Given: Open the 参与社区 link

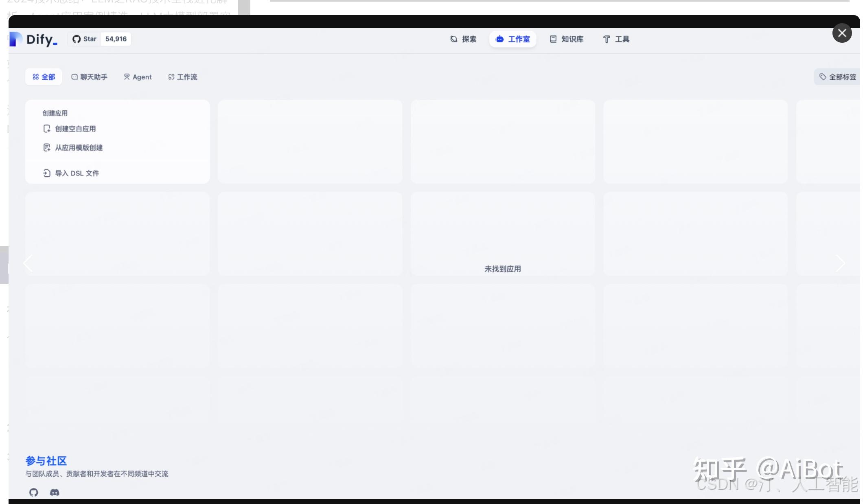Looking at the screenshot, I should click(x=46, y=461).
